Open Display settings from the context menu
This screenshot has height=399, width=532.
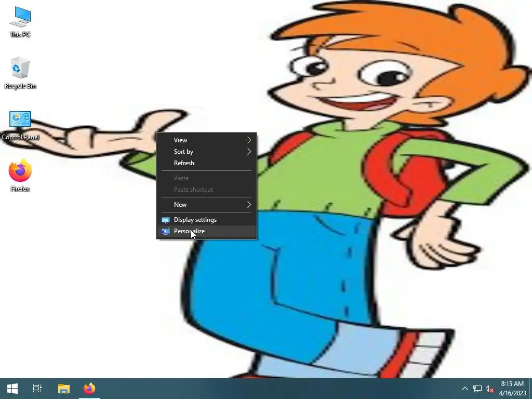click(x=206, y=220)
